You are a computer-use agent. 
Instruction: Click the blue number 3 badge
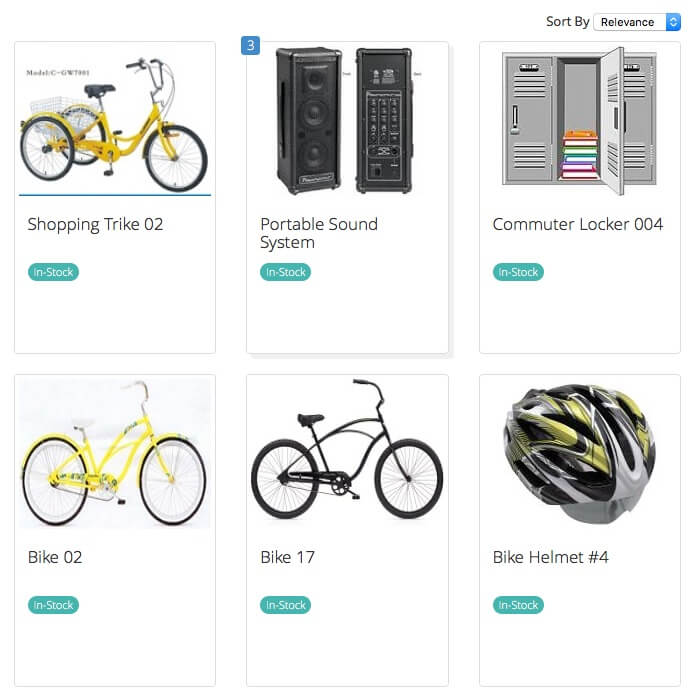[251, 45]
